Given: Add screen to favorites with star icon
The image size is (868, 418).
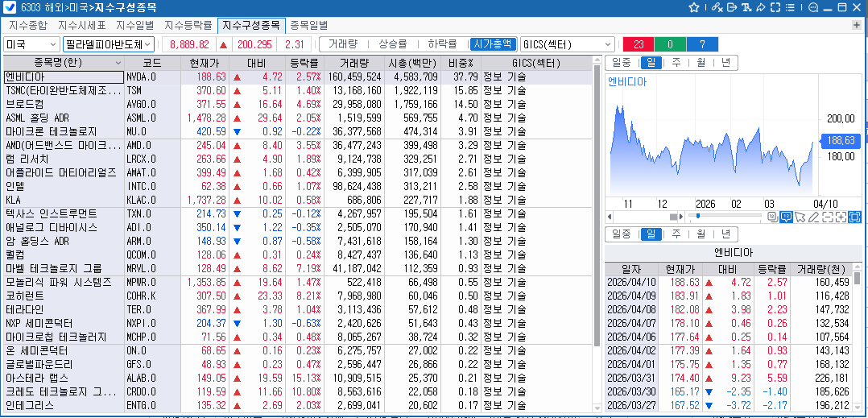Looking at the screenshot, I should click(x=693, y=7).
